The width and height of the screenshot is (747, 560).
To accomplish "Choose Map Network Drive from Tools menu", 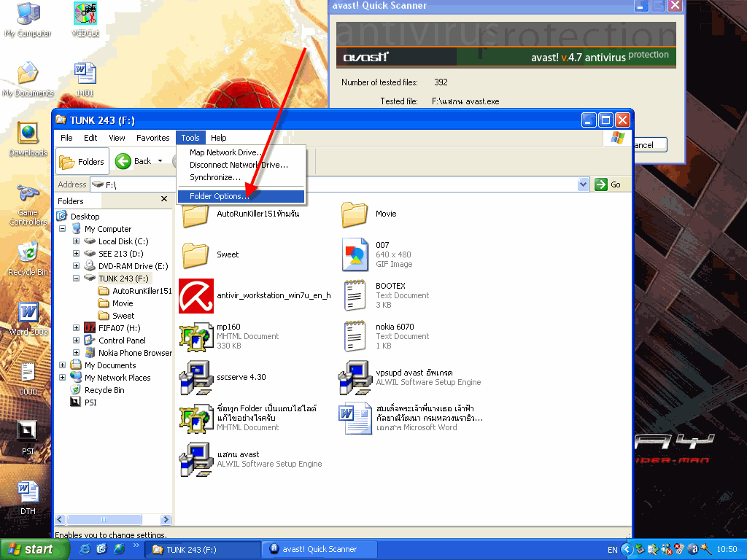I will (241, 152).
